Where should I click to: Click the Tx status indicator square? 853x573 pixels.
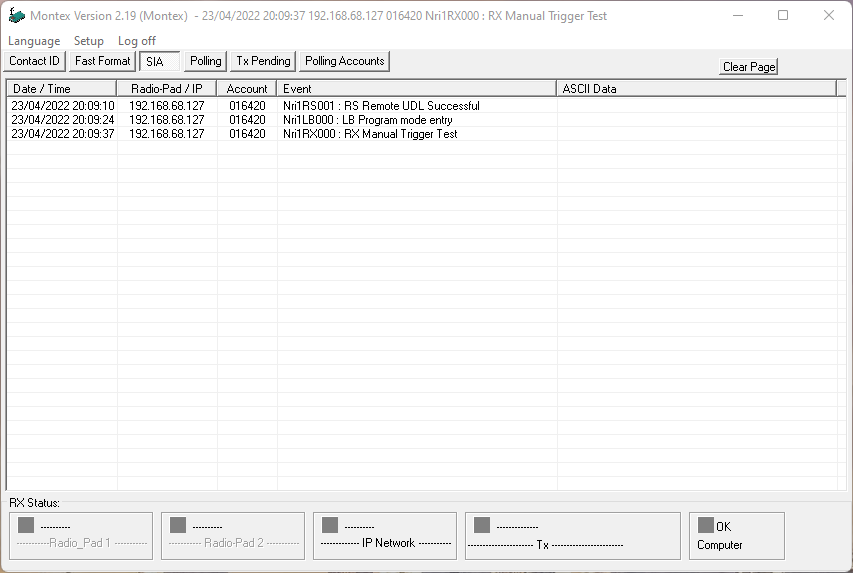tap(482, 525)
